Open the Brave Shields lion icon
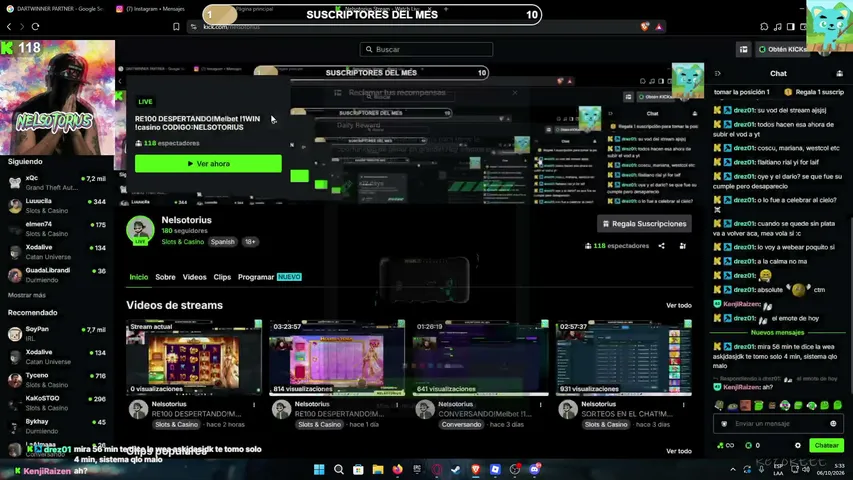The height and width of the screenshot is (480, 853). (645, 26)
